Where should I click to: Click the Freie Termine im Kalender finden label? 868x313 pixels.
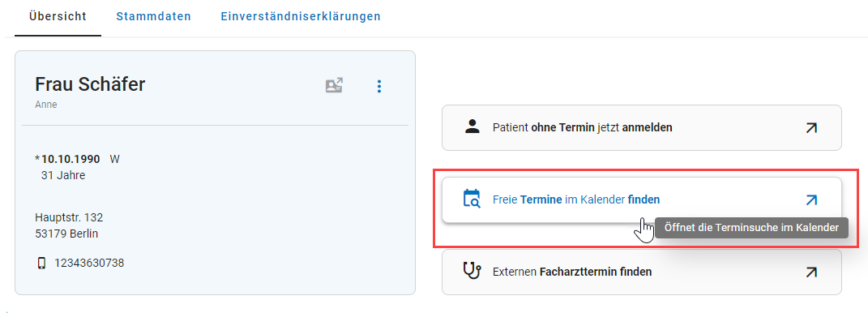pyautogui.click(x=576, y=199)
